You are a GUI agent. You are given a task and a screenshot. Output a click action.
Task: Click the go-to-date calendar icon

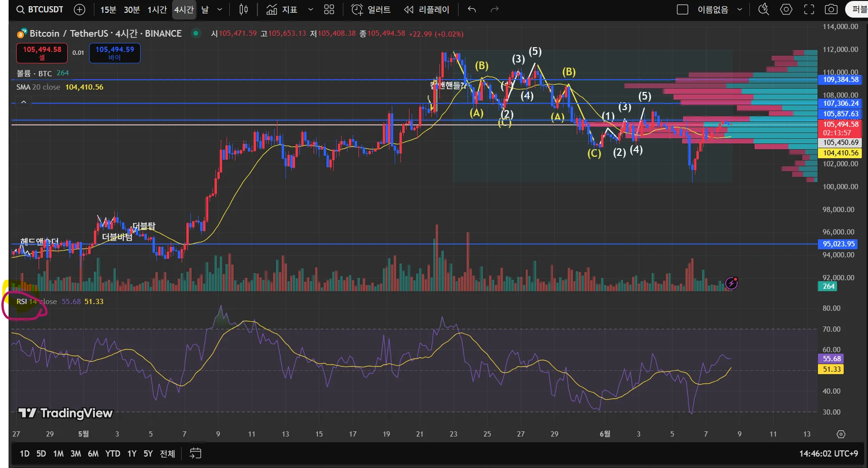click(x=195, y=453)
